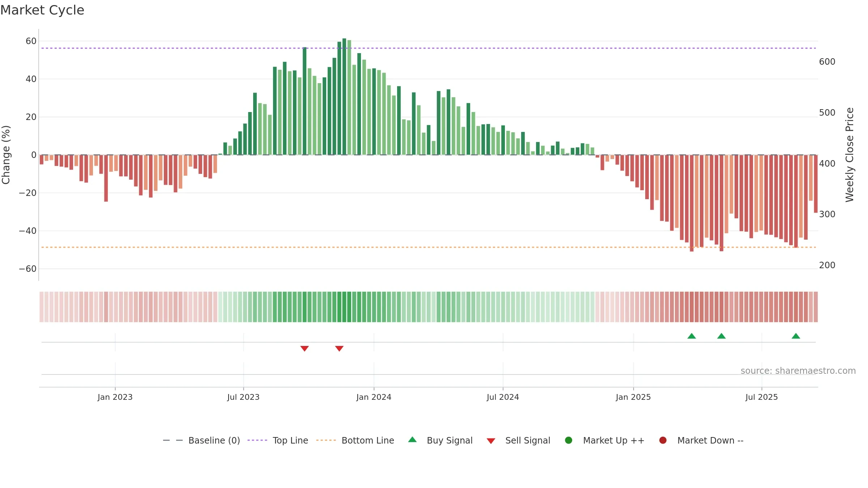The image size is (868, 488).
Task: Click the orange dotted Bottom Line legend swatch
Action: point(326,440)
